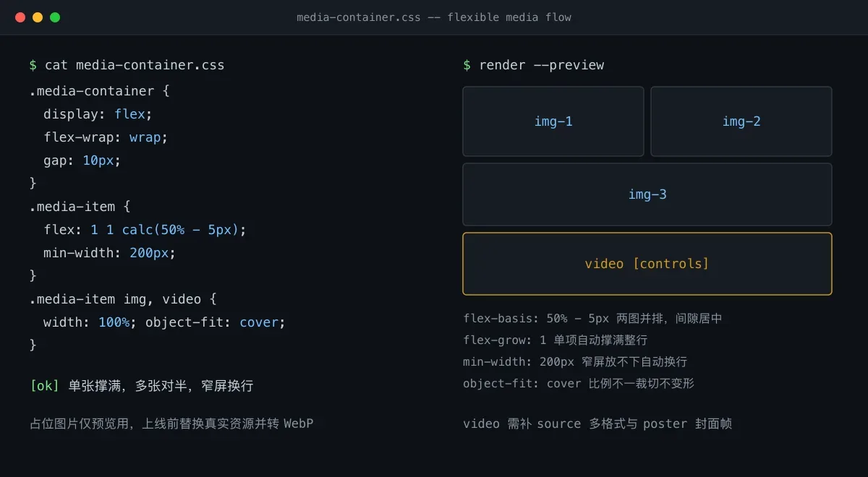868x477 pixels.
Task: Click the 'width: 100%; object-fit: cover;' line
Action: point(164,322)
